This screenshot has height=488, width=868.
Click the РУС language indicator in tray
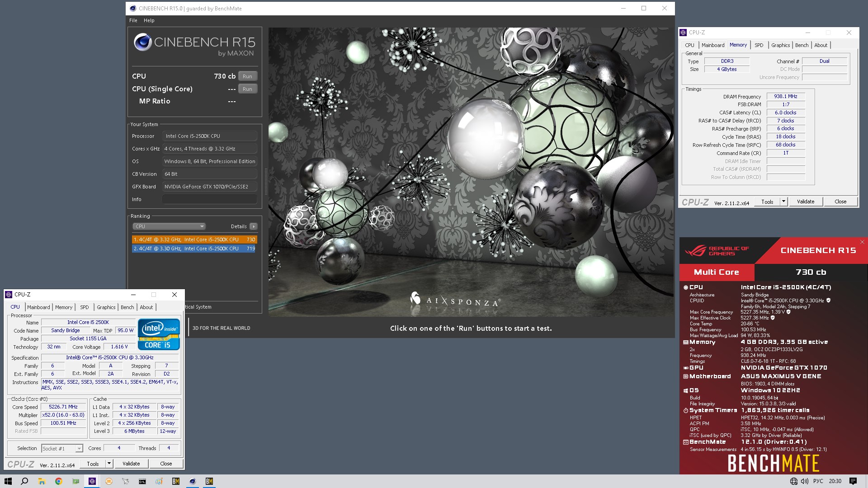(x=818, y=481)
